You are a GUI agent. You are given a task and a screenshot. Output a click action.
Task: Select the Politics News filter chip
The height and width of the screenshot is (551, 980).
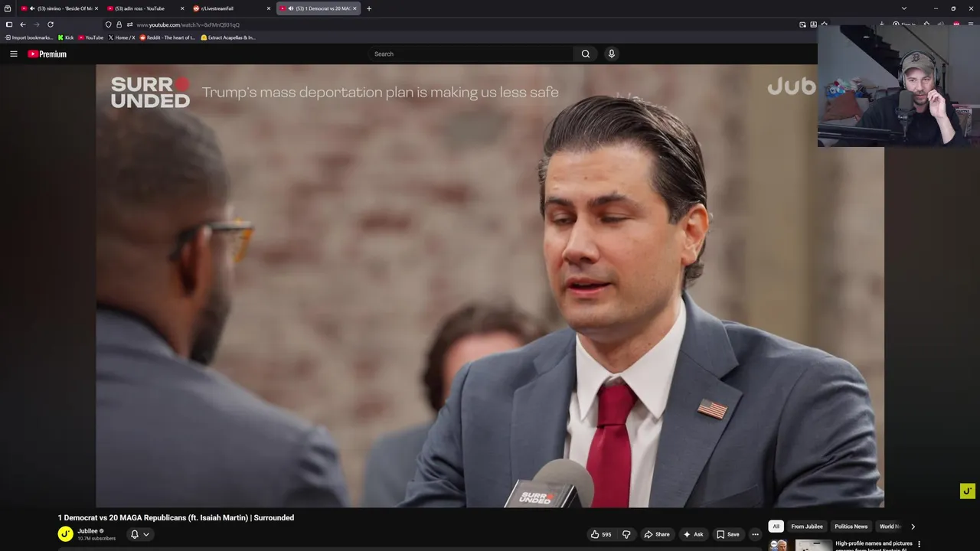click(x=851, y=527)
